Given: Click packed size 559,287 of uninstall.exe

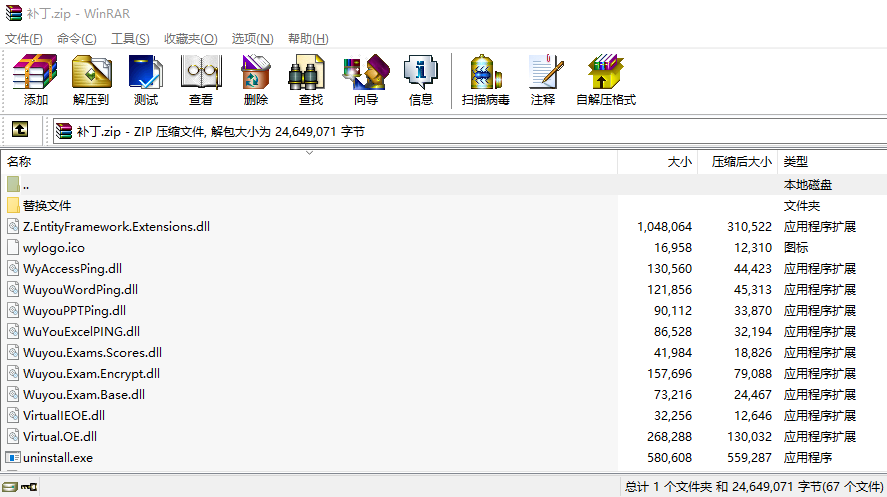Looking at the screenshot, I should 749,457.
